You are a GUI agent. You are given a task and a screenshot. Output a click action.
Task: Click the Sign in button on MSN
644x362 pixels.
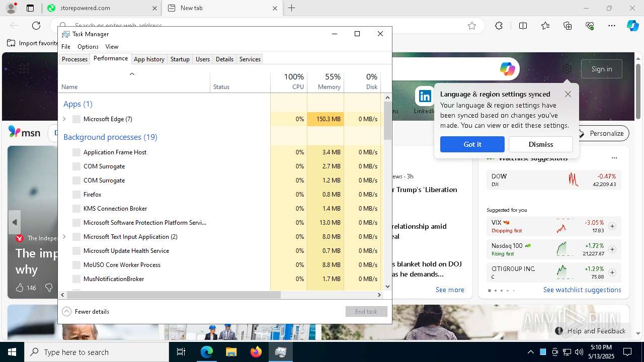click(x=602, y=69)
